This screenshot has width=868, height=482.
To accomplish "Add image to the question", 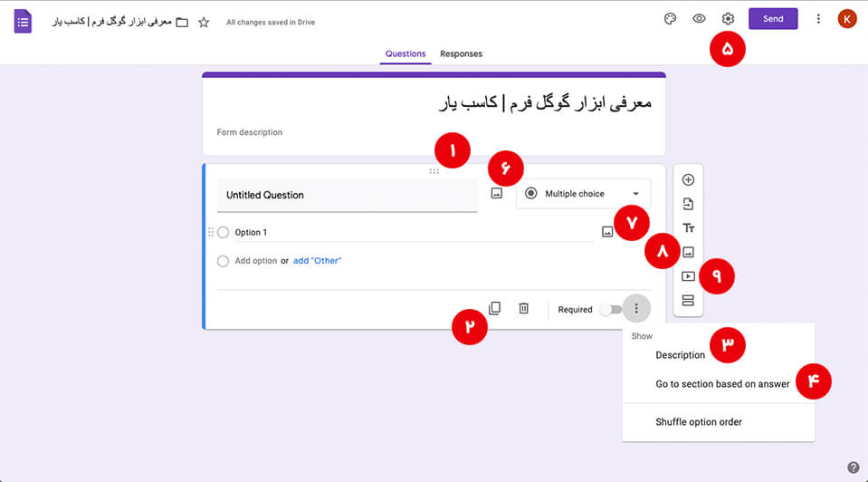I will (497, 193).
